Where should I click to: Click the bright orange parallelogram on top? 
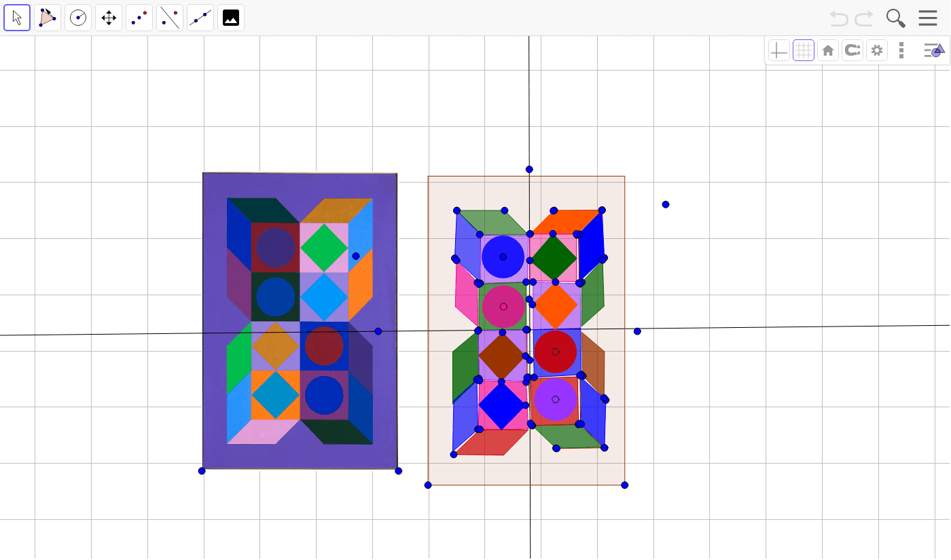coord(568,221)
